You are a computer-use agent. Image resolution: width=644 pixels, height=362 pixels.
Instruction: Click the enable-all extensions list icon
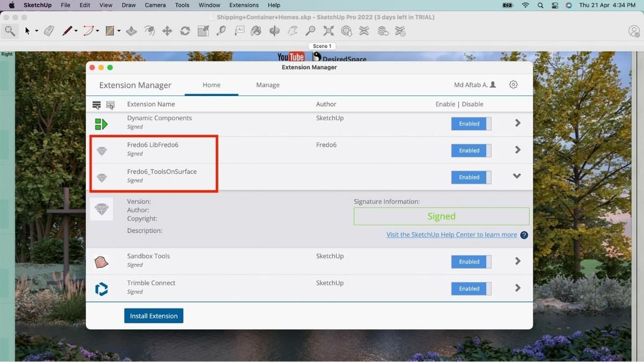(x=97, y=105)
